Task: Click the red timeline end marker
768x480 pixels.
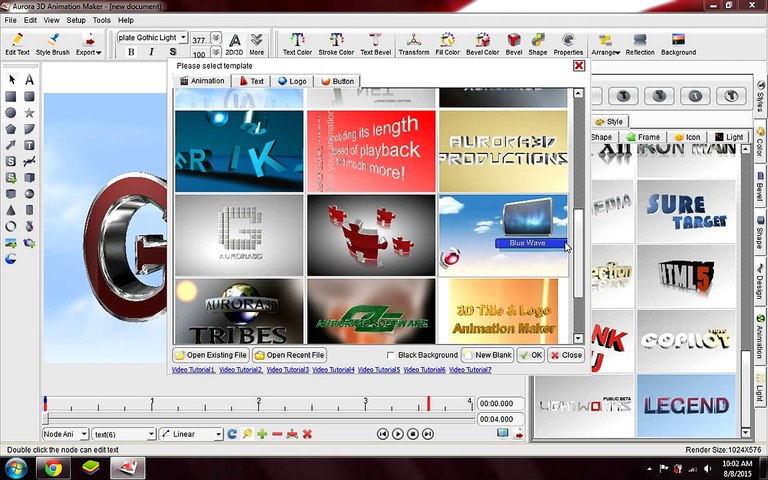Action: [429, 404]
